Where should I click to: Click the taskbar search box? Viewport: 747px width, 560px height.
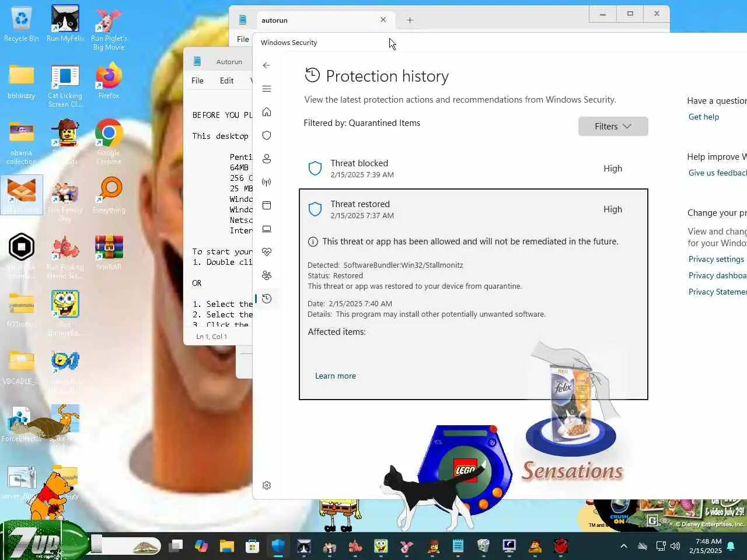[125, 546]
